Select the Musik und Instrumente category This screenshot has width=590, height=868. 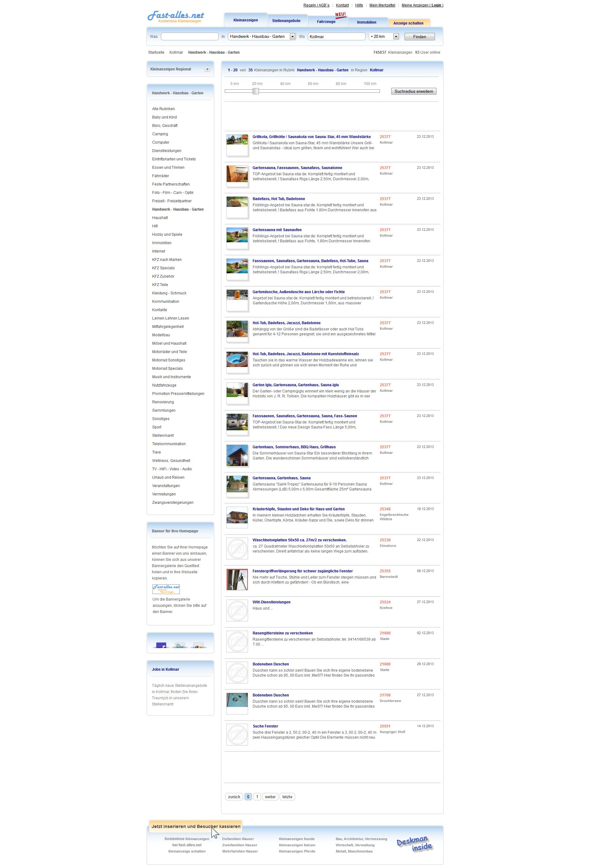[x=171, y=377]
